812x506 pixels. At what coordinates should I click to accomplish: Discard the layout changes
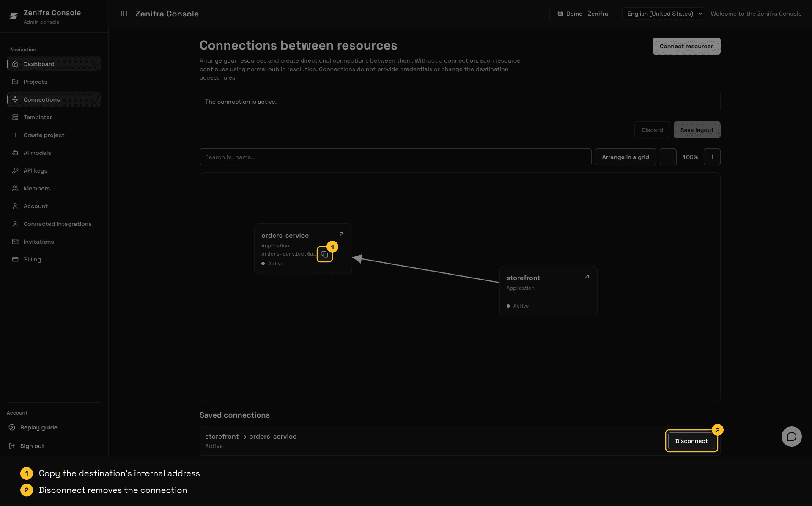652,130
